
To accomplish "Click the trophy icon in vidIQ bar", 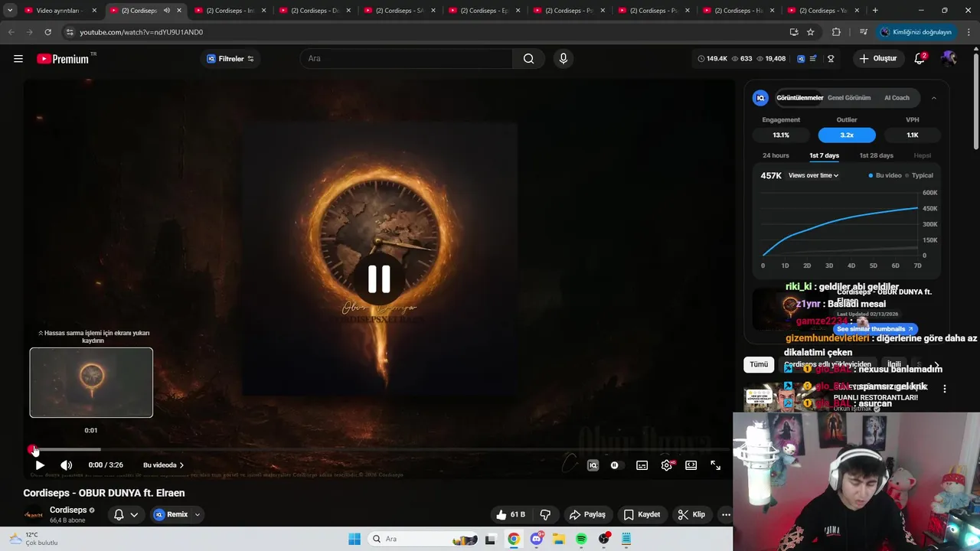I will (831, 59).
